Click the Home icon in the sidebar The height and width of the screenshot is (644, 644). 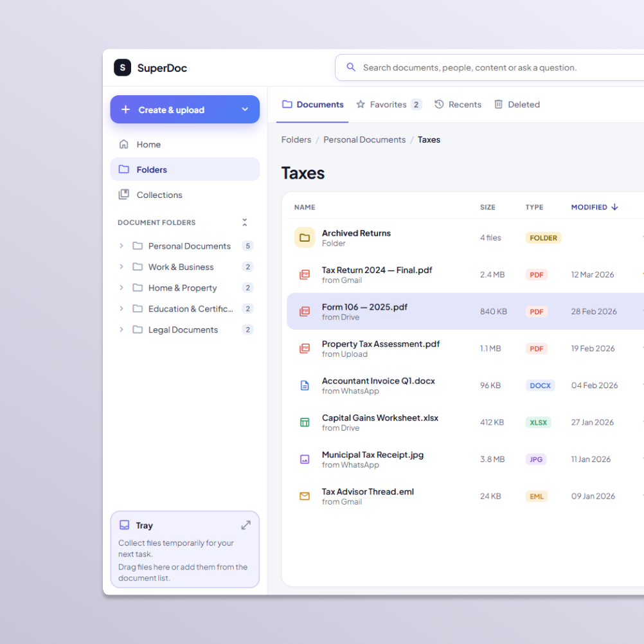click(123, 145)
